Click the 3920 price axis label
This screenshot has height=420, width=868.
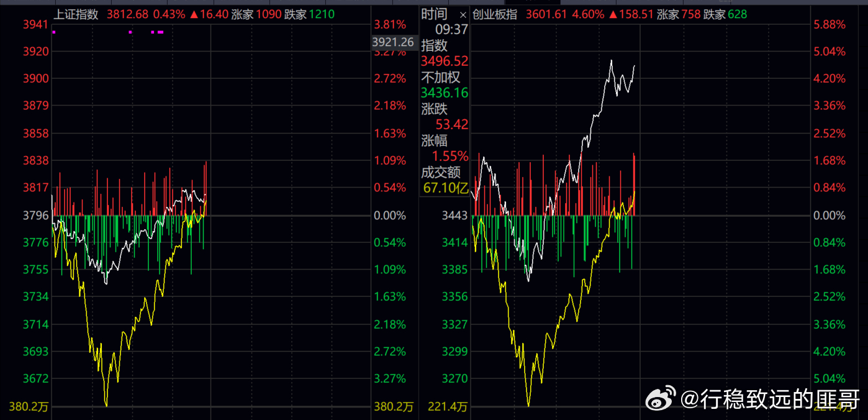[35, 51]
